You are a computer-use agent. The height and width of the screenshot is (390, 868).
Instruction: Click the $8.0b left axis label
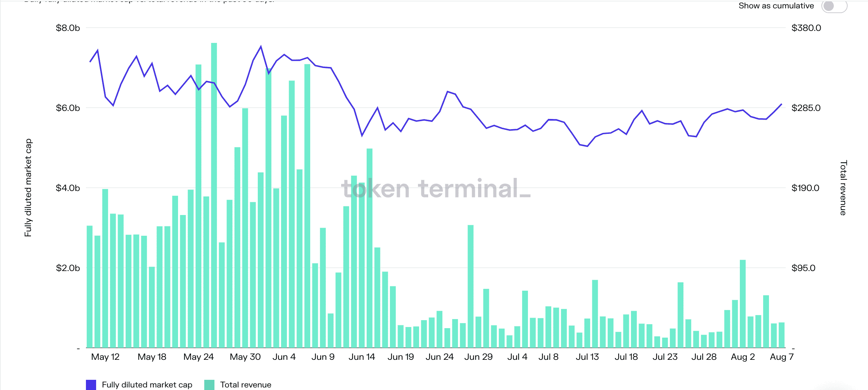click(x=68, y=28)
